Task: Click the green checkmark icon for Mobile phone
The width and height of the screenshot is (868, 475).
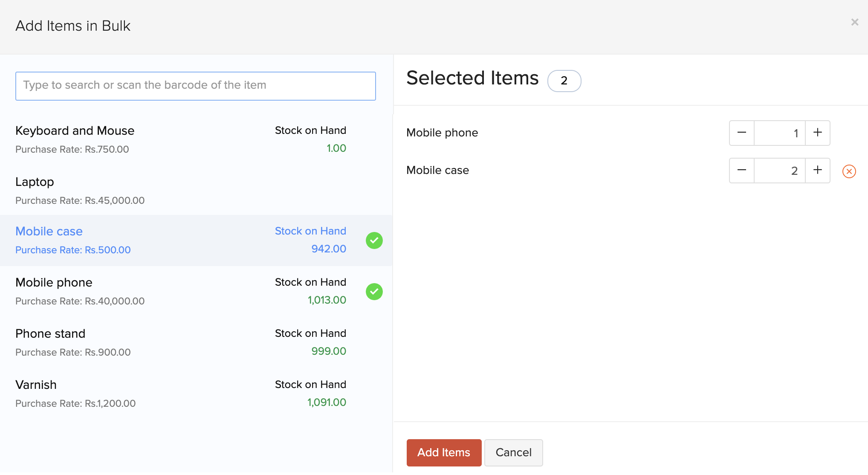Action: coord(374,291)
